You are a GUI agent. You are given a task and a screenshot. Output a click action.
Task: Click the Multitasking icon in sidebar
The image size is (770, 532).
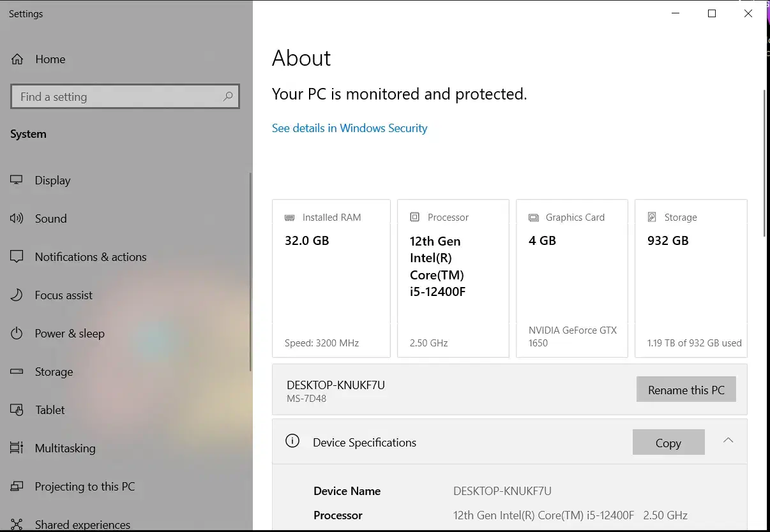[x=17, y=448]
